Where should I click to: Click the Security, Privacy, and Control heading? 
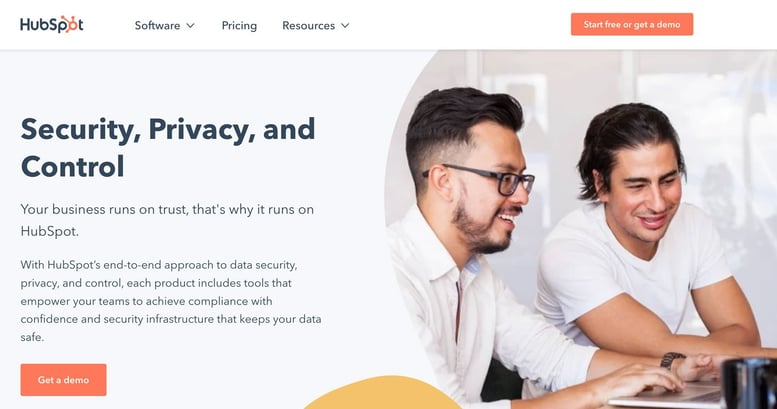pyautogui.click(x=168, y=148)
